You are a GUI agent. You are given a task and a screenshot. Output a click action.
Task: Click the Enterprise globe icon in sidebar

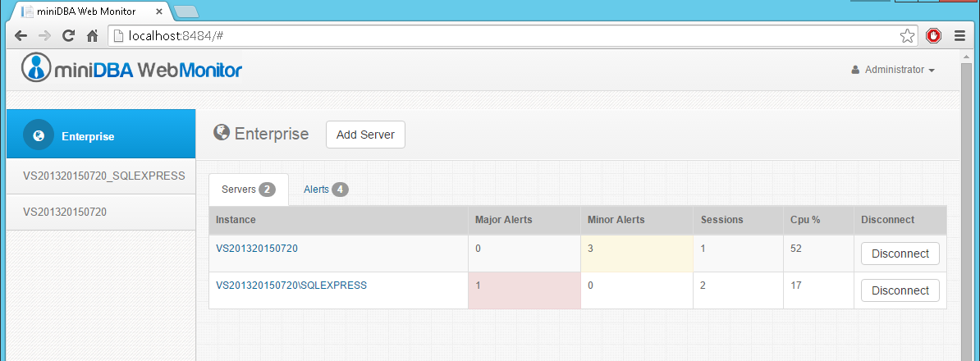tap(39, 135)
